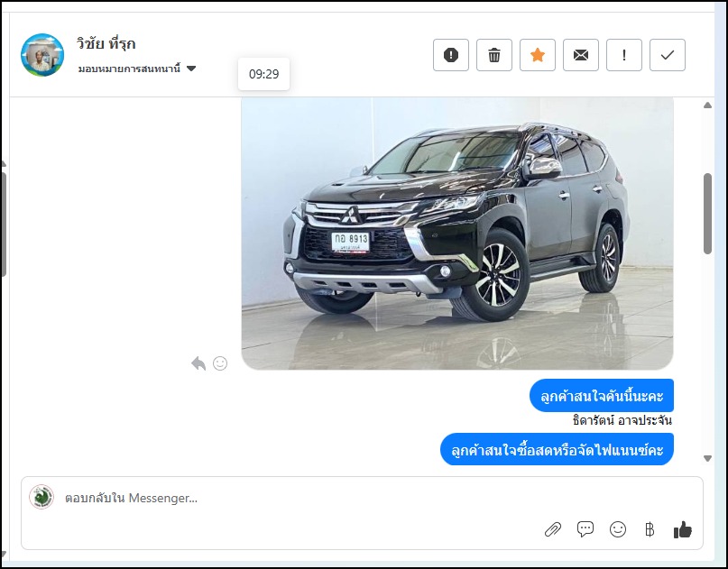
Task: Click the message ลูกค้าสนใจคันนี้นะคะ
Action: point(602,396)
